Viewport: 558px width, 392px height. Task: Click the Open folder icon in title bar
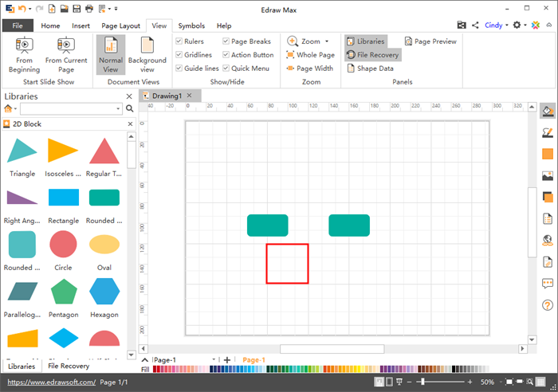pos(64,9)
